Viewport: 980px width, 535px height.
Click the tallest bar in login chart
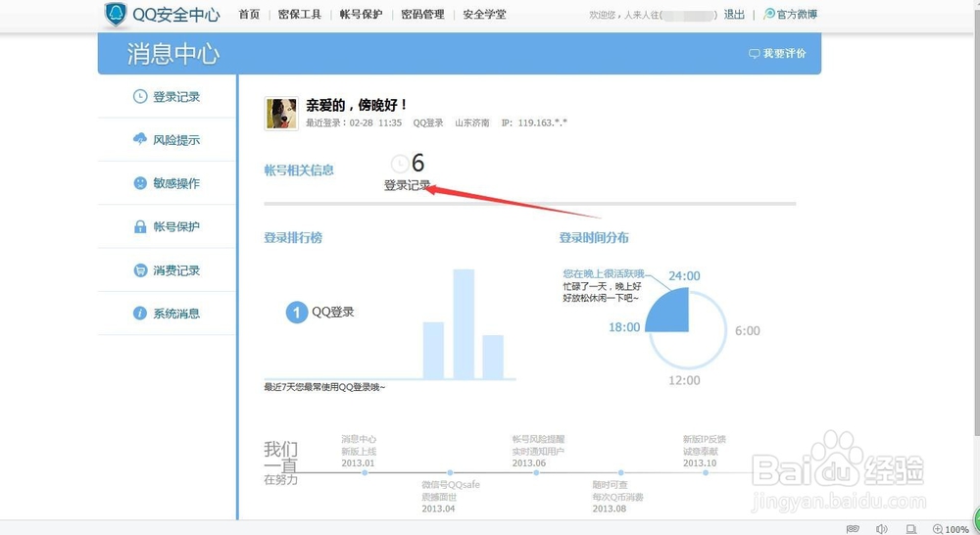click(x=464, y=323)
